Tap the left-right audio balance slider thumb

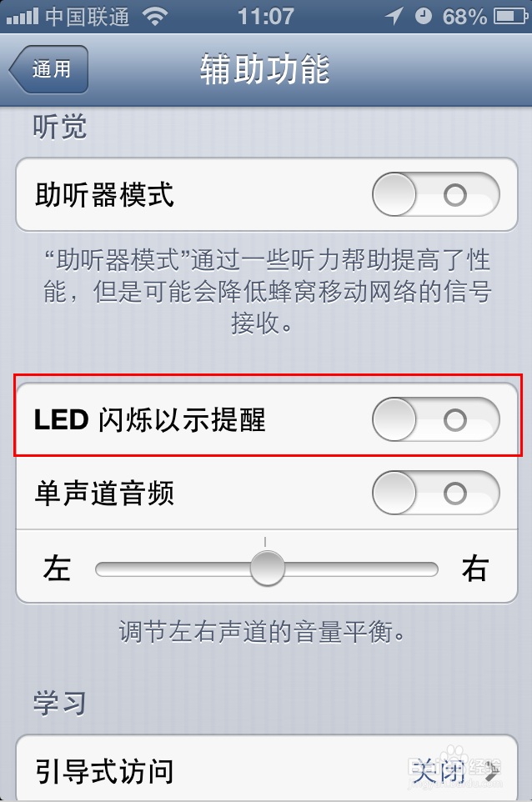click(x=267, y=566)
